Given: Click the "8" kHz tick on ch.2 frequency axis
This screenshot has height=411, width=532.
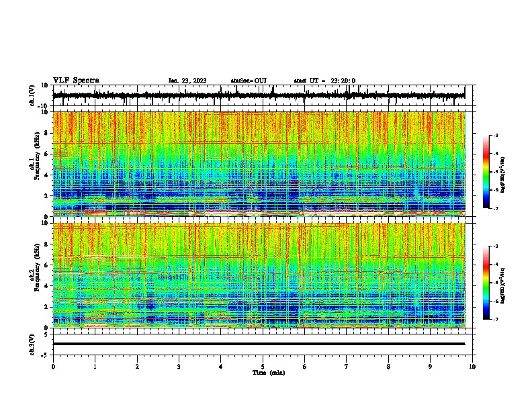Looking at the screenshot, I should tap(46, 244).
